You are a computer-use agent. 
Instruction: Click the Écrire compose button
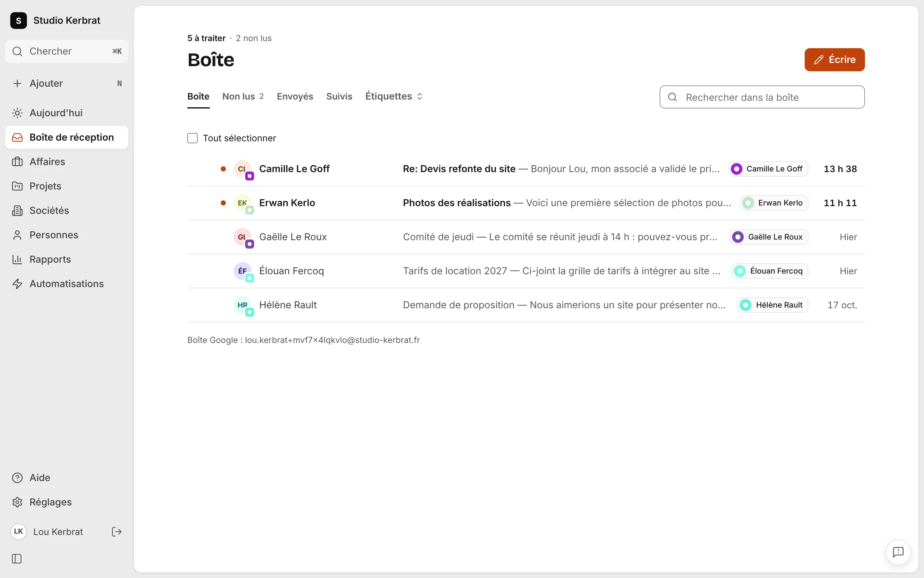click(x=834, y=60)
